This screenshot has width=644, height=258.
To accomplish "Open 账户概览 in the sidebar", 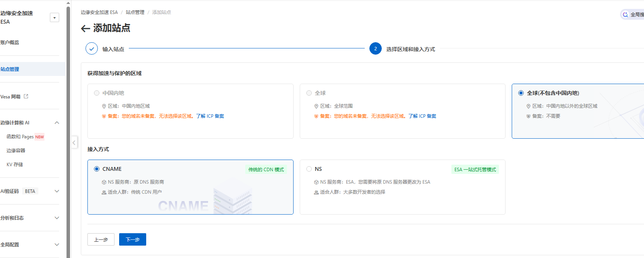I will (x=10, y=43).
